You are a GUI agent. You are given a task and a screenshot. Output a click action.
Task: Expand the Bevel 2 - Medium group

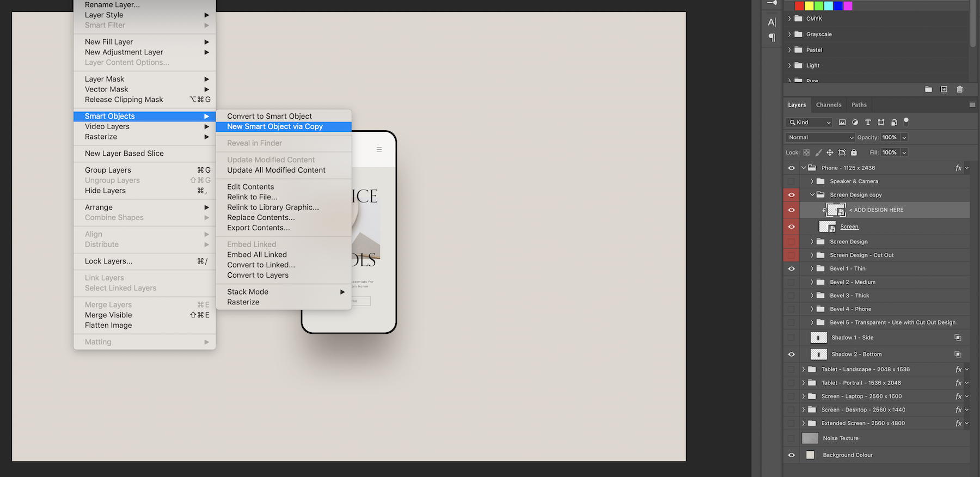pyautogui.click(x=812, y=282)
